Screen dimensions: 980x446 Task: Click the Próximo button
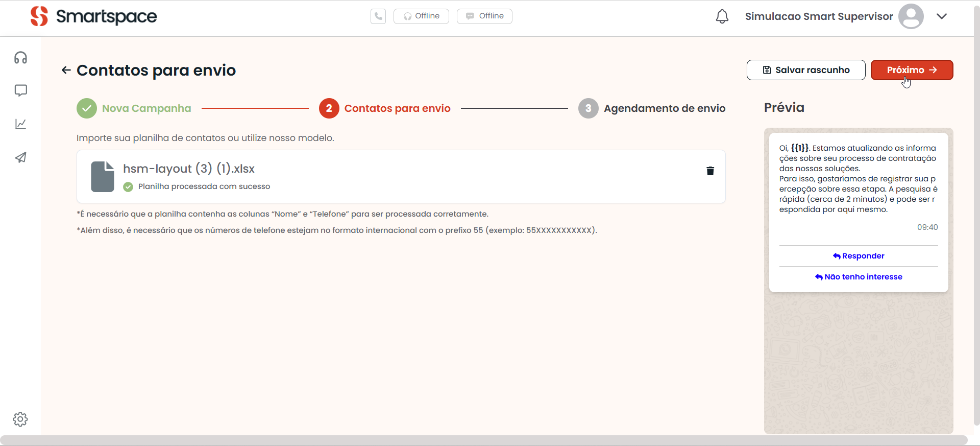tap(912, 70)
